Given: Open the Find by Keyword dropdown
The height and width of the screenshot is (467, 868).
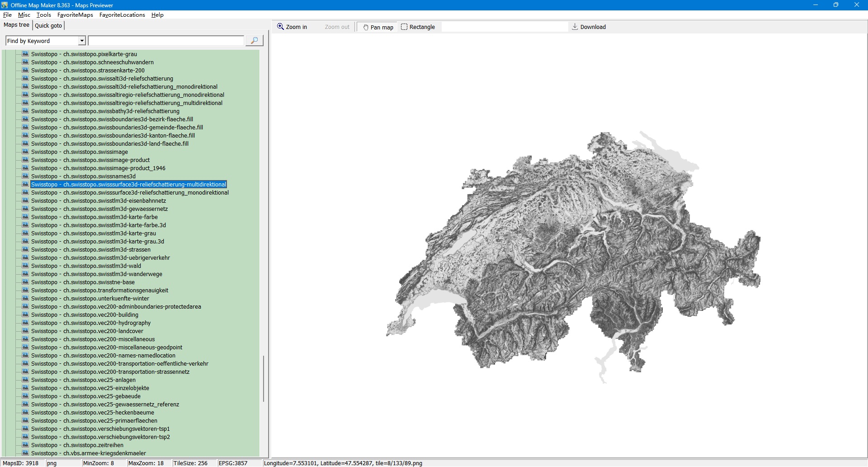Looking at the screenshot, I should [x=82, y=41].
